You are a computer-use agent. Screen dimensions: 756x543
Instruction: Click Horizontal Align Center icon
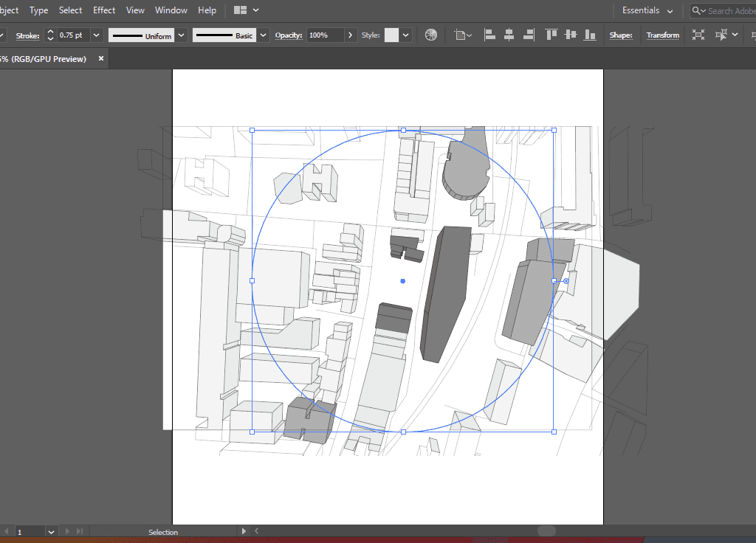509,35
